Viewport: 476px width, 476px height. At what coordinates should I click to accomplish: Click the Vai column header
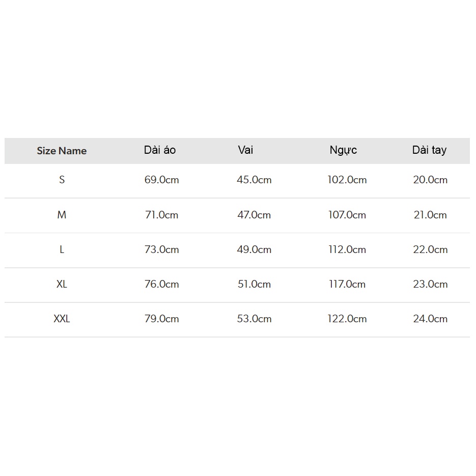click(x=245, y=150)
